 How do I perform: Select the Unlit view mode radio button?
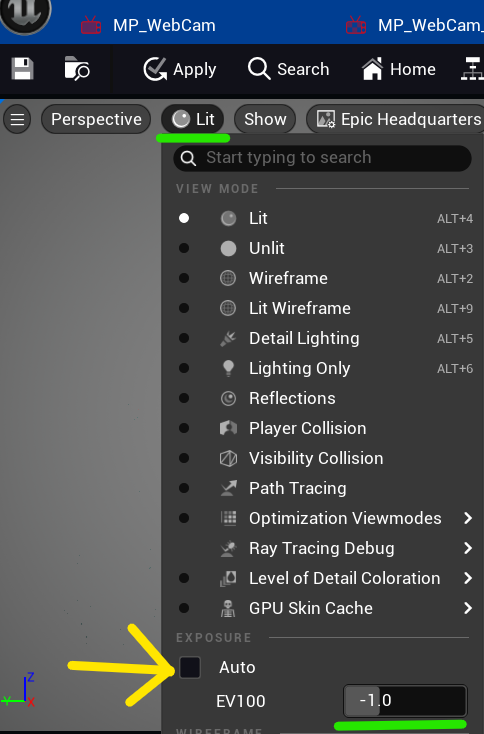pos(184,248)
